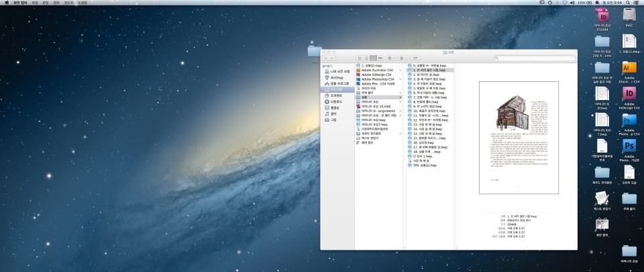The height and width of the screenshot is (272, 644).
Task: Click the Spotlight search magnifier in menu bar
Action: [x=629, y=3]
